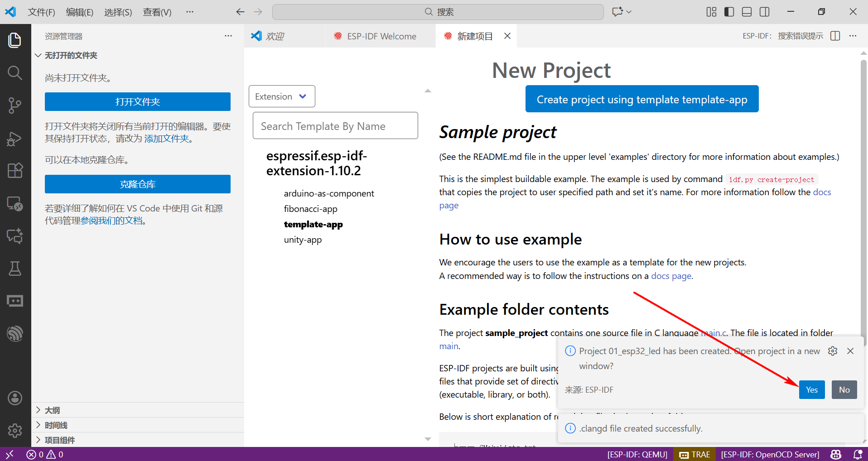Click the title bar 搜索 command box
This screenshot has height=461, width=868.
[x=438, y=12]
